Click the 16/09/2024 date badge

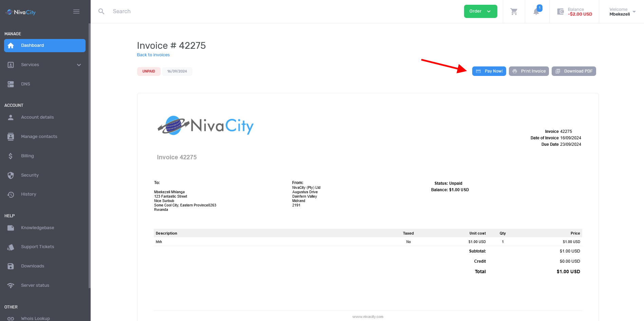(x=177, y=72)
